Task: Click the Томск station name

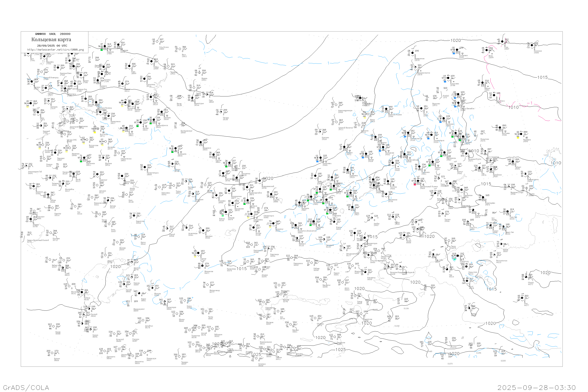Action: coord(397,169)
